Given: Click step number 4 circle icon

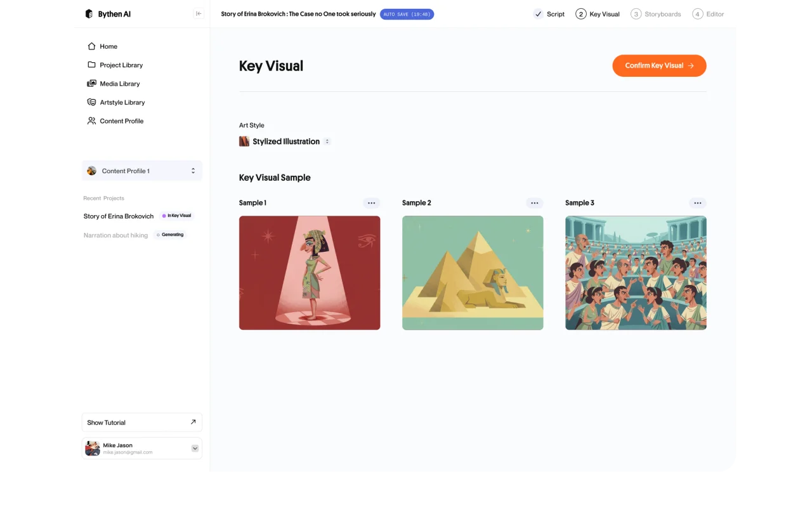Looking at the screenshot, I should point(697,14).
